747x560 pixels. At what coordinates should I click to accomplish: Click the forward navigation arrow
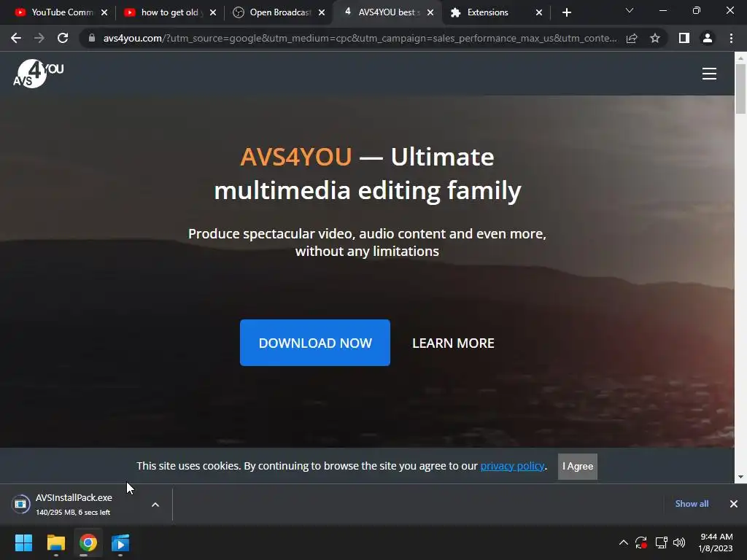click(x=39, y=38)
